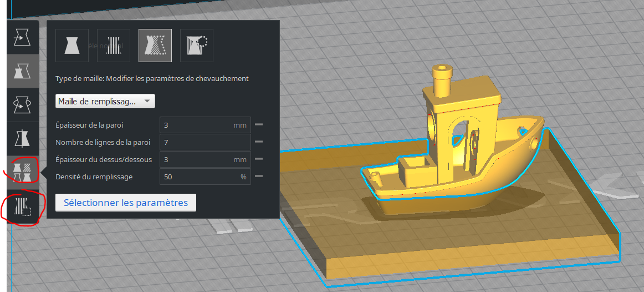
Task: Select the Move tool in sidebar
Action: coord(23,38)
